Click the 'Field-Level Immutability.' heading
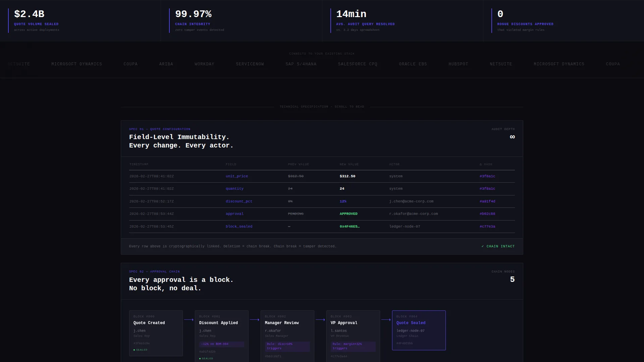 point(179,137)
